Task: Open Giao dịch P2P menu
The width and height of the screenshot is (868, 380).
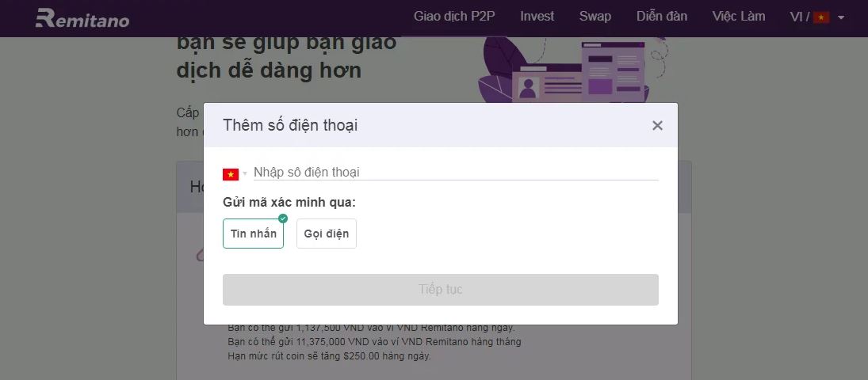Action: (454, 17)
